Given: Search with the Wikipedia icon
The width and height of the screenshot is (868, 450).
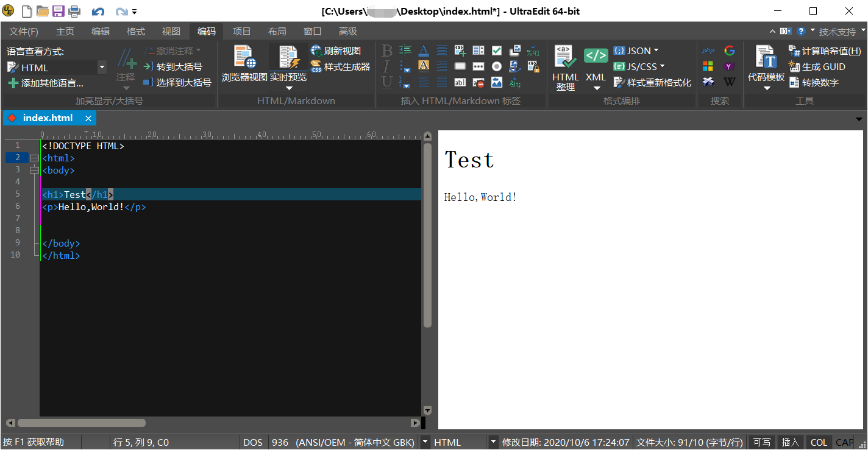Looking at the screenshot, I should pos(730,82).
